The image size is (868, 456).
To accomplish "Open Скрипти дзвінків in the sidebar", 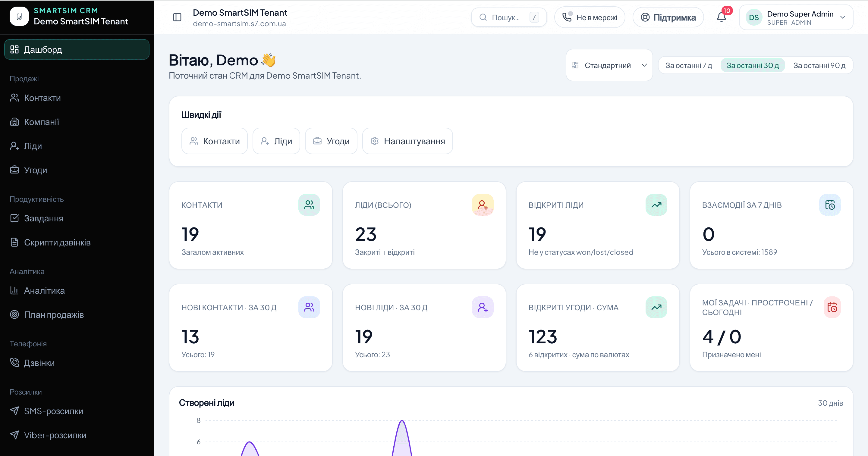I will click(x=77, y=242).
